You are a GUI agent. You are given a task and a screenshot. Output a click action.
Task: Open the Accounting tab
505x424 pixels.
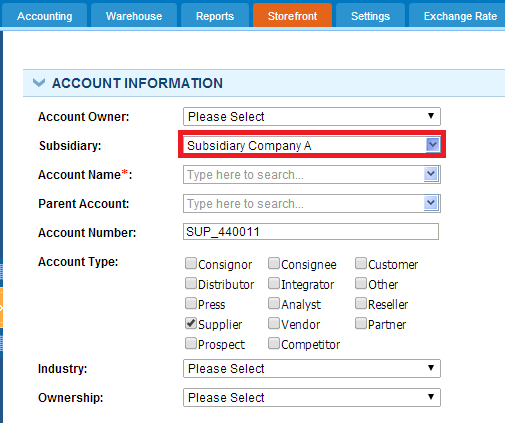pyautogui.click(x=44, y=16)
